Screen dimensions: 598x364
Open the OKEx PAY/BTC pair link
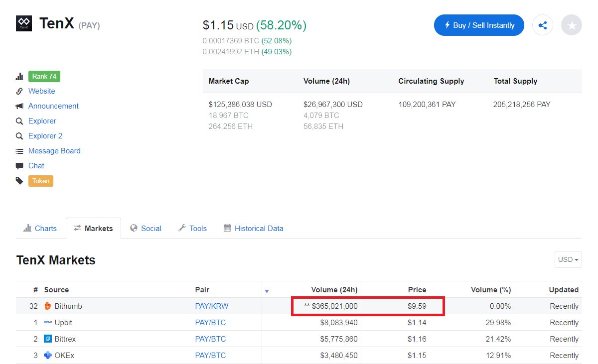210,356
